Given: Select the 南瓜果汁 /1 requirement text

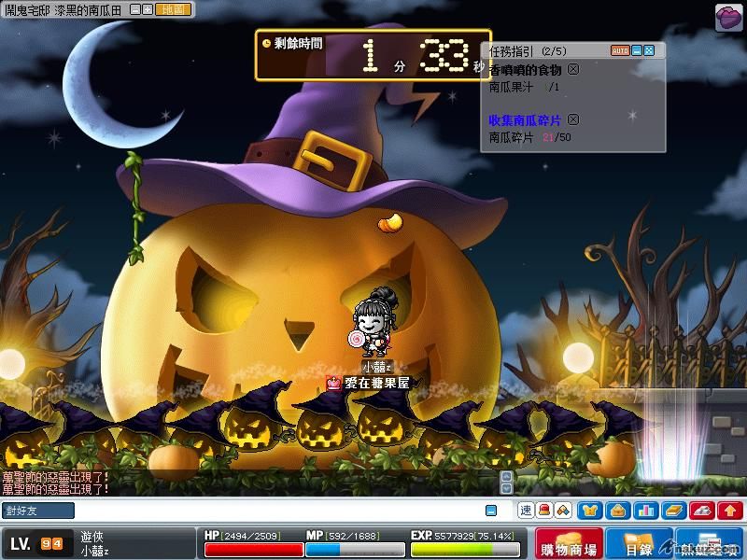Looking at the screenshot, I should tap(524, 87).
